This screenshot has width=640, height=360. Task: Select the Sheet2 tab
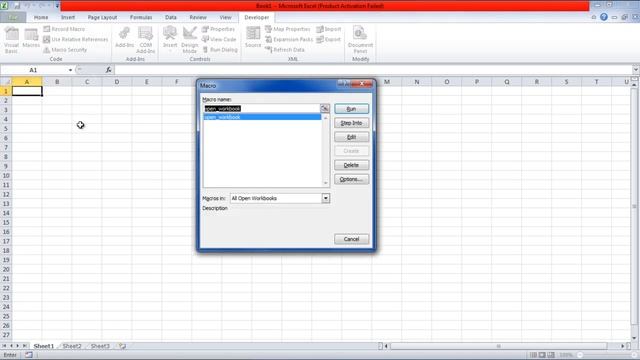click(72, 346)
